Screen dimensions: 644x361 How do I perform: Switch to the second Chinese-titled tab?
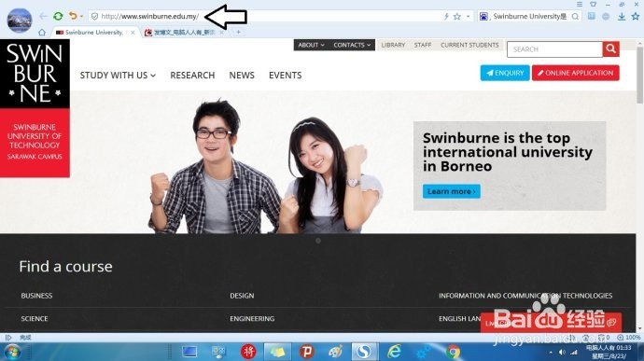coord(184,33)
